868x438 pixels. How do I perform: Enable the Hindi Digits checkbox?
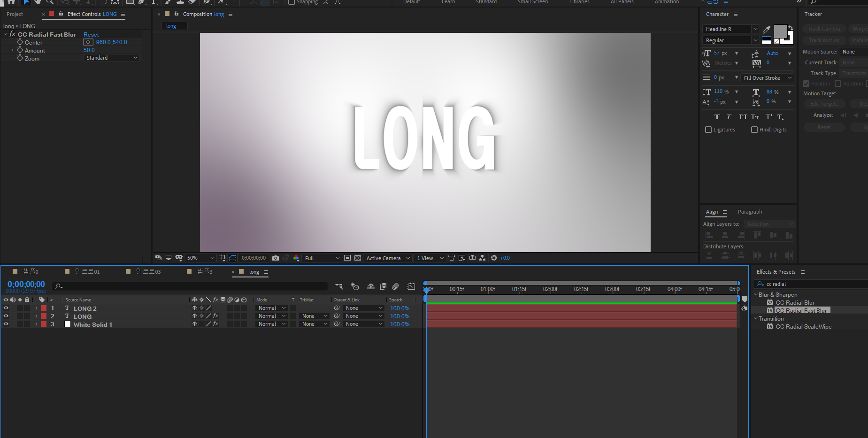pyautogui.click(x=754, y=130)
